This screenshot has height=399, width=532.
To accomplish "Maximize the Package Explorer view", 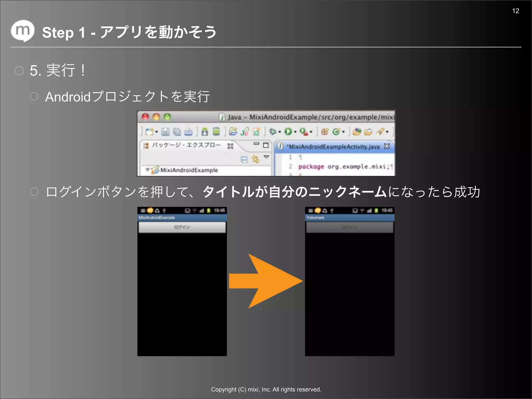I will coord(265,145).
